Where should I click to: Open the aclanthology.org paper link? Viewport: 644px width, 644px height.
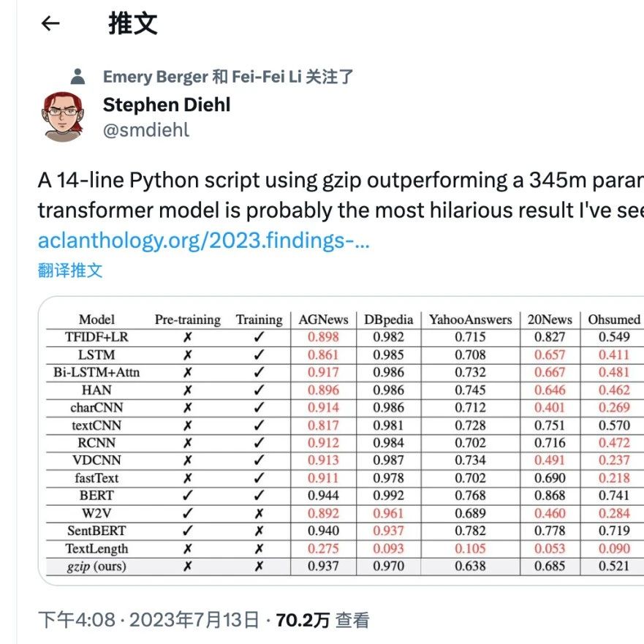point(203,241)
